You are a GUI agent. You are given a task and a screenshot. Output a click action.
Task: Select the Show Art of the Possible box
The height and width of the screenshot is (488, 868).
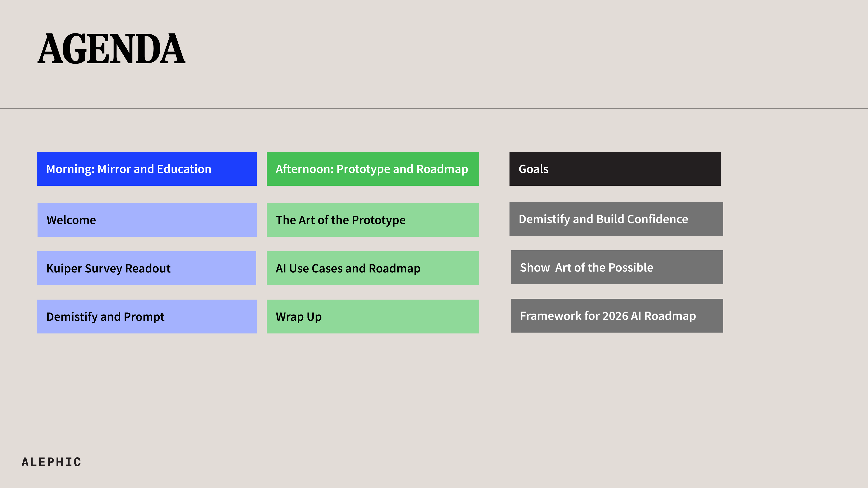click(617, 267)
